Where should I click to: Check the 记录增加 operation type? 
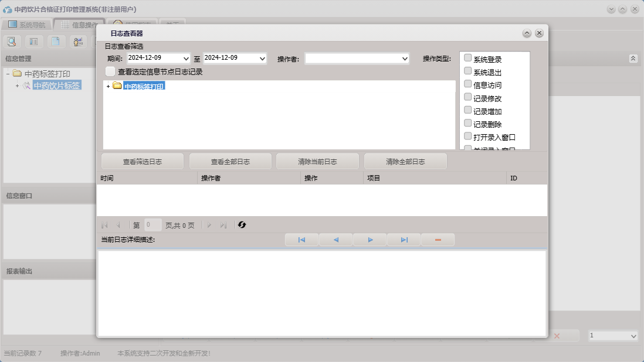(x=467, y=110)
